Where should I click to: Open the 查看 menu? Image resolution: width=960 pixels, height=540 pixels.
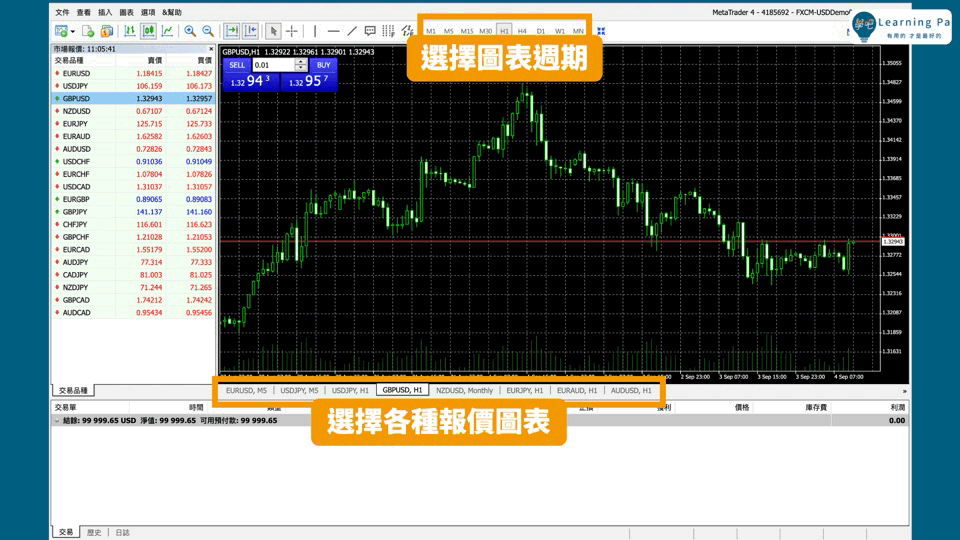[83, 12]
